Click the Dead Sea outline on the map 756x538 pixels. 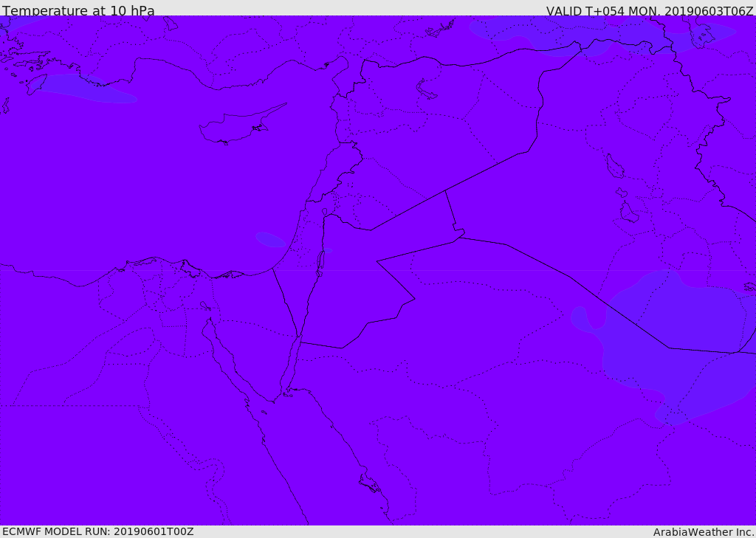coord(320,263)
